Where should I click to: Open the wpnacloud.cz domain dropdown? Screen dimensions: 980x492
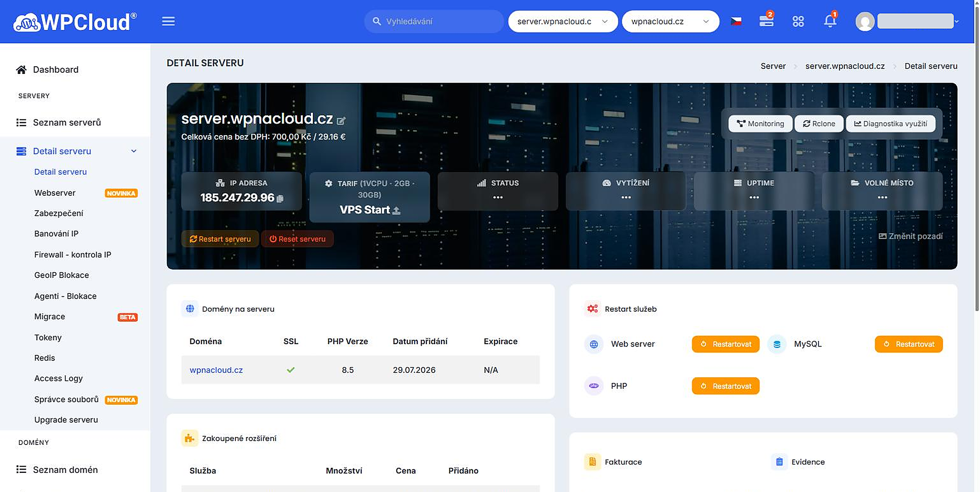pyautogui.click(x=671, y=21)
